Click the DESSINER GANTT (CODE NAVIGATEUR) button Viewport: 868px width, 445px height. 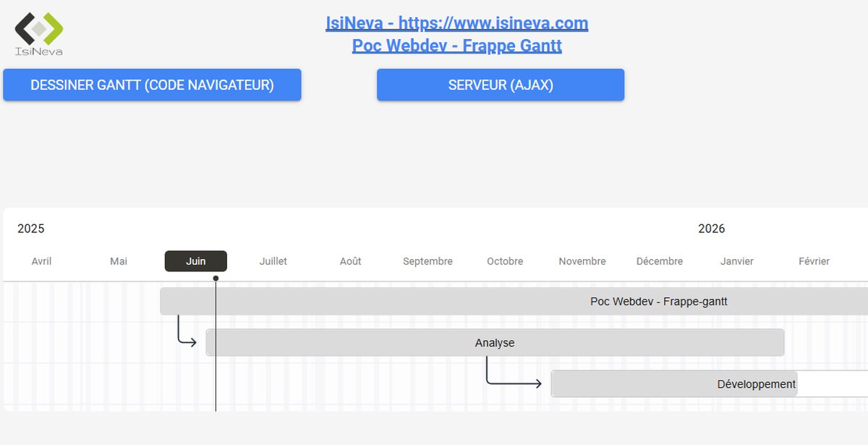(152, 85)
